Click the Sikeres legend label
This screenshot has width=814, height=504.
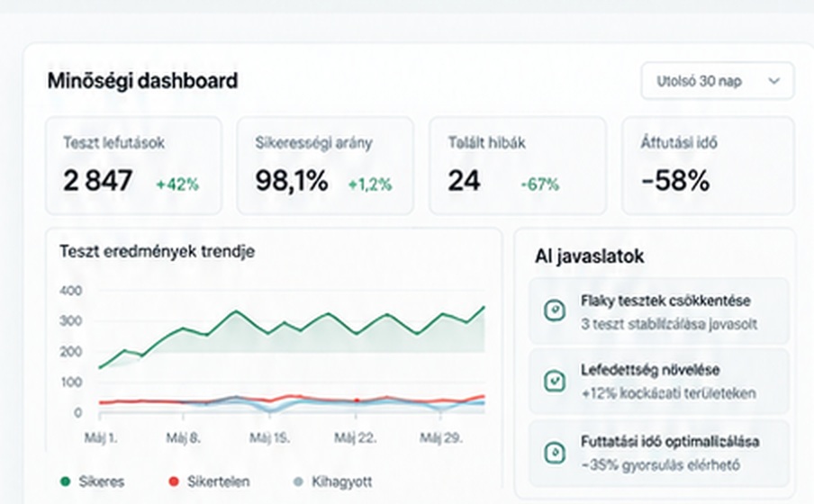(x=102, y=481)
